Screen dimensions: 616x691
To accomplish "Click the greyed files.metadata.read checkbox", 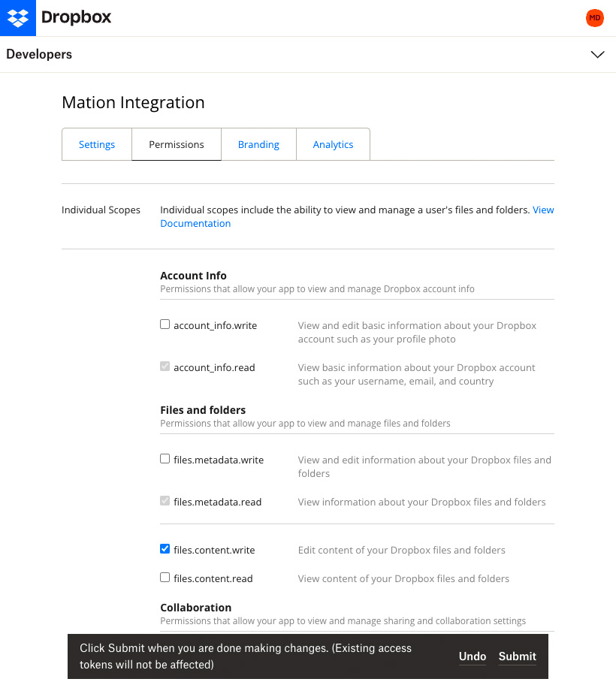I will point(165,501).
